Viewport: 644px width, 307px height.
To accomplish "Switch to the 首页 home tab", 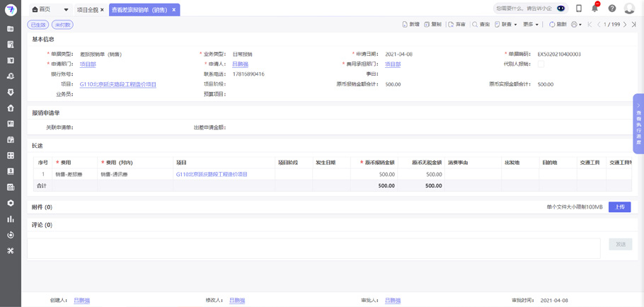I will (44, 10).
